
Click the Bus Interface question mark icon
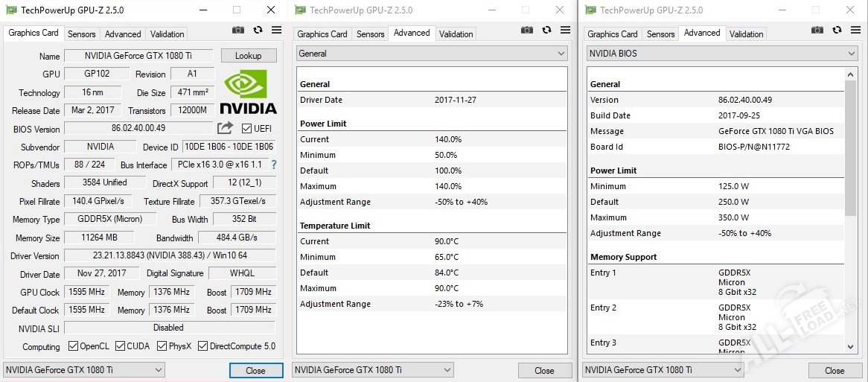pos(273,165)
